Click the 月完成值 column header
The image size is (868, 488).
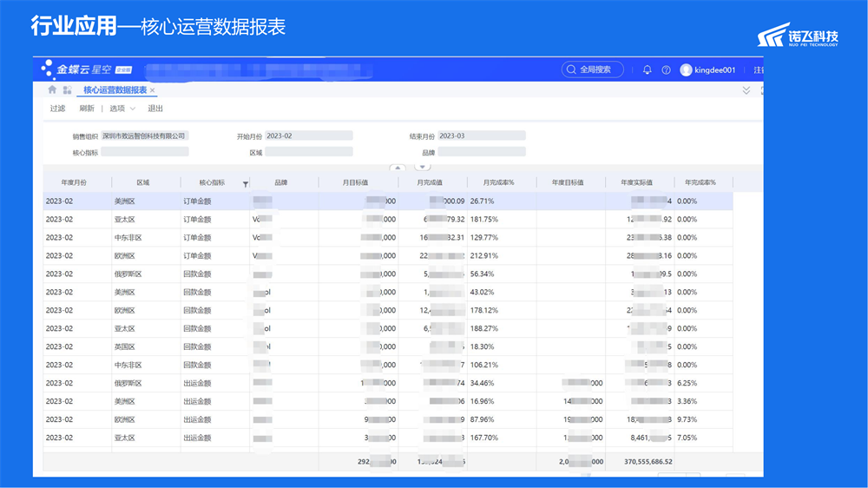click(429, 182)
